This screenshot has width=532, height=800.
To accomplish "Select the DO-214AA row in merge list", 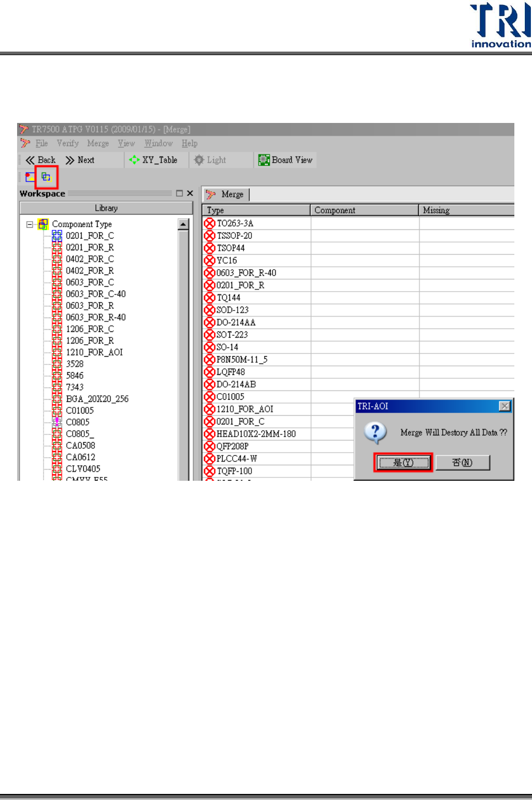I will click(358, 323).
